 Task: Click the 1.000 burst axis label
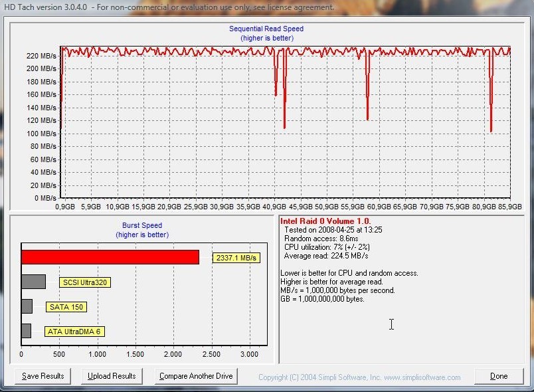point(98,354)
